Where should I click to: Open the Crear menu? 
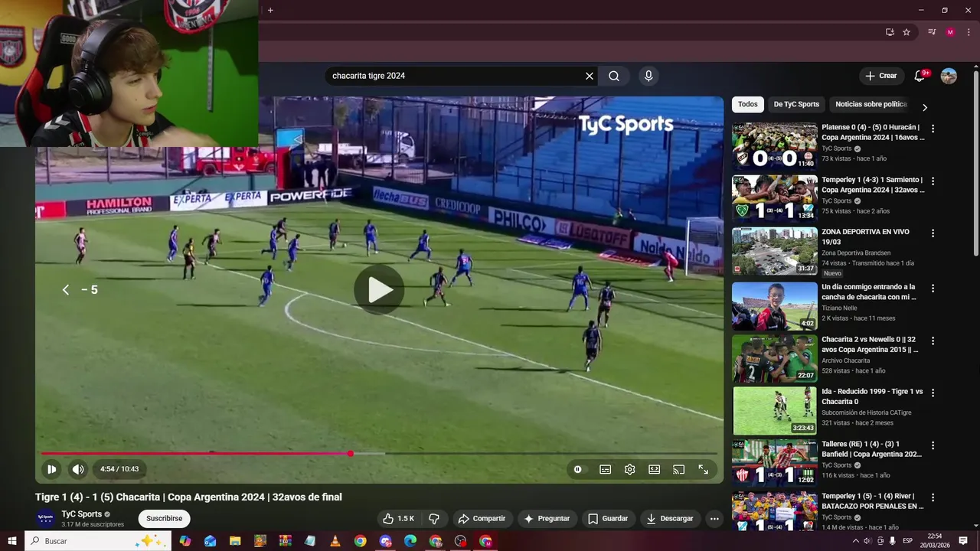click(881, 76)
